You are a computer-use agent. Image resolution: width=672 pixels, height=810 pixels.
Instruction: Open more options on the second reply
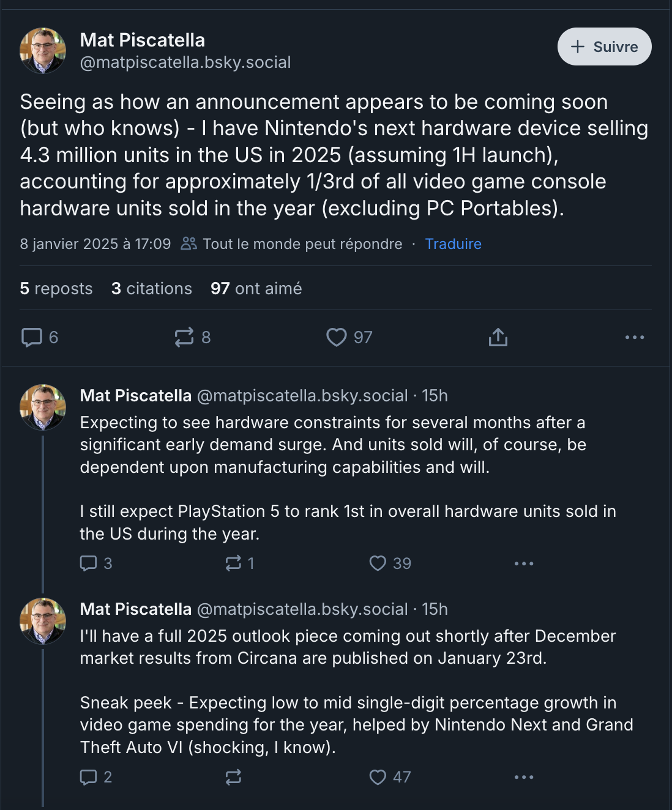click(x=524, y=777)
